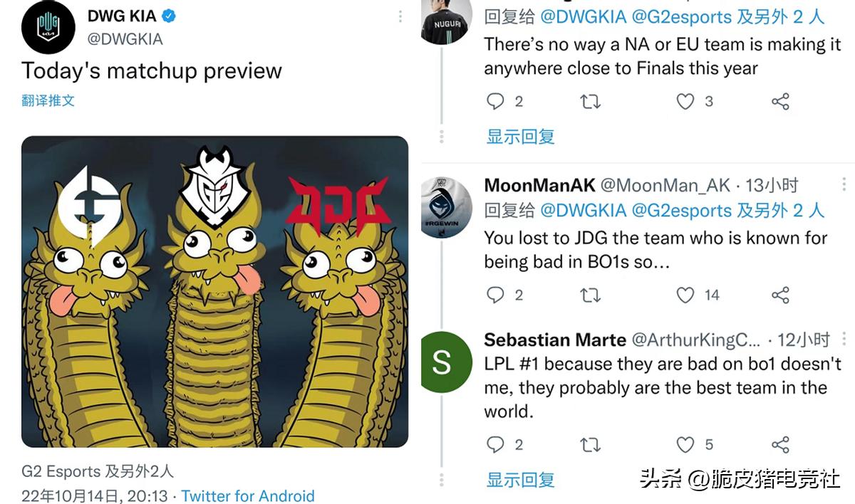
Task: Translate the tweet via 翻译推文
Action: pyautogui.click(x=48, y=100)
